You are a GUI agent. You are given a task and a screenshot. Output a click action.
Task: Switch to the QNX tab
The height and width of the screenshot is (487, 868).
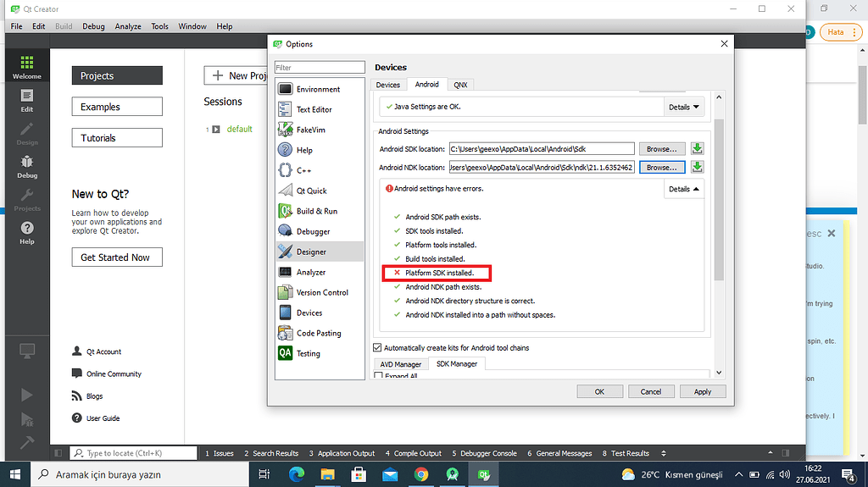(x=460, y=85)
